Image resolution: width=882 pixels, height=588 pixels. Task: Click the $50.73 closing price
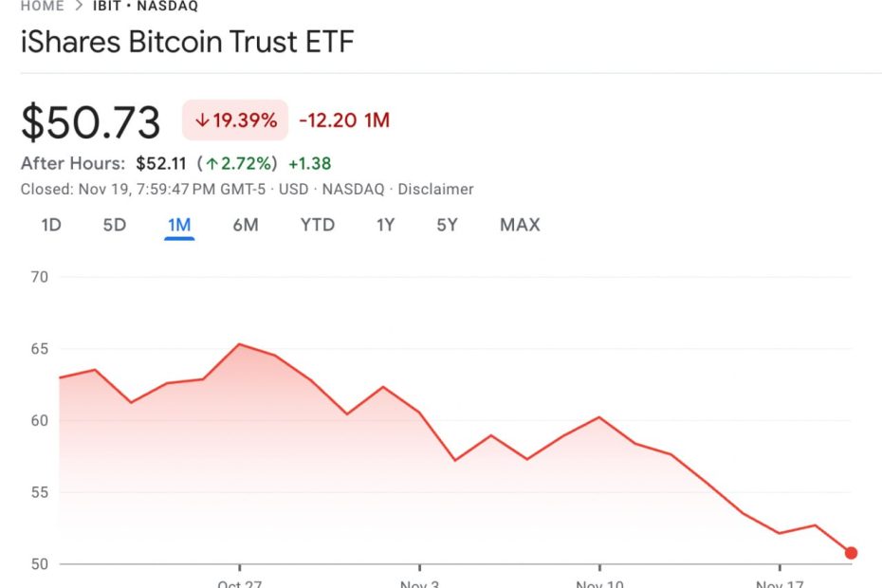point(91,121)
